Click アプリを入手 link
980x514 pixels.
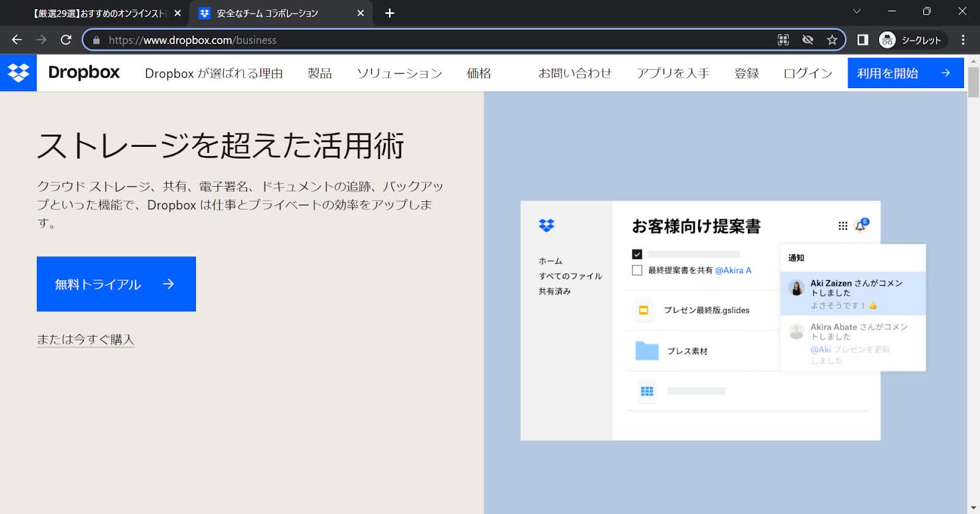click(x=673, y=73)
